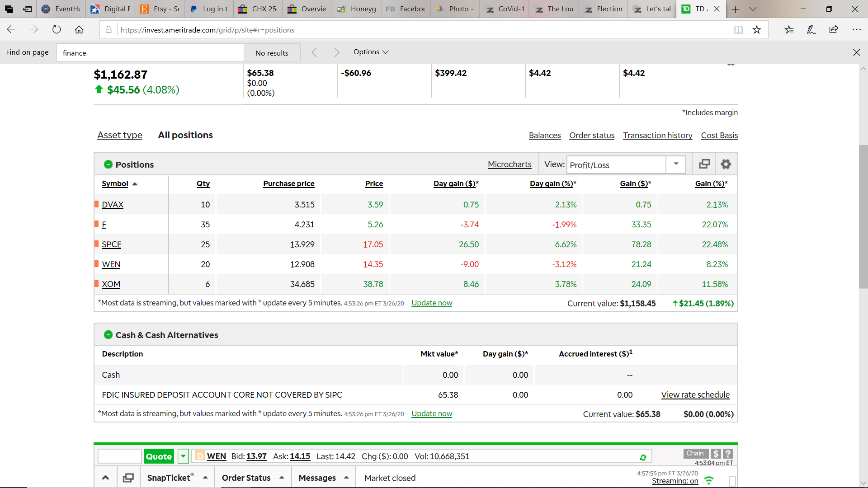Open Order status page
The width and height of the screenshot is (868, 488).
pyautogui.click(x=592, y=136)
